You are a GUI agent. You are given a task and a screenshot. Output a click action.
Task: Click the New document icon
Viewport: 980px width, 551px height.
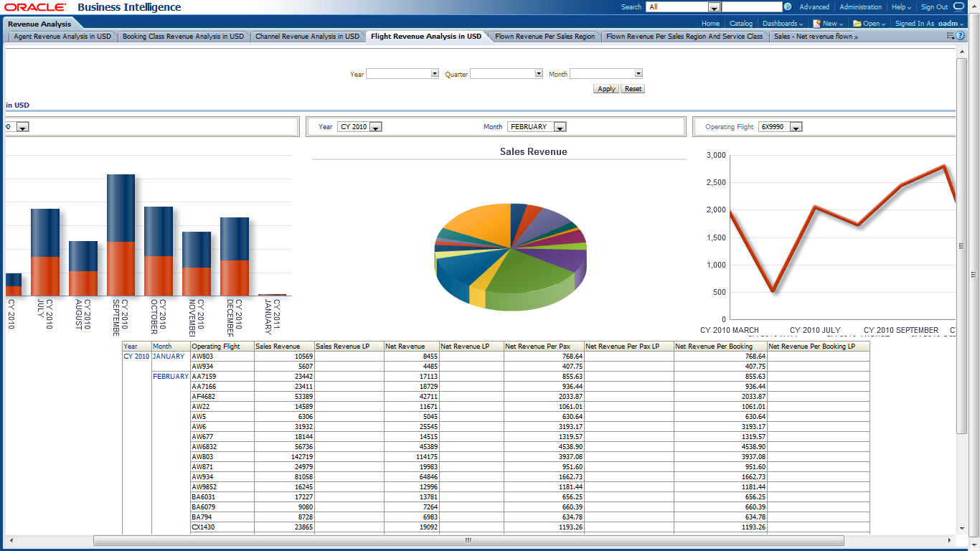[x=816, y=24]
